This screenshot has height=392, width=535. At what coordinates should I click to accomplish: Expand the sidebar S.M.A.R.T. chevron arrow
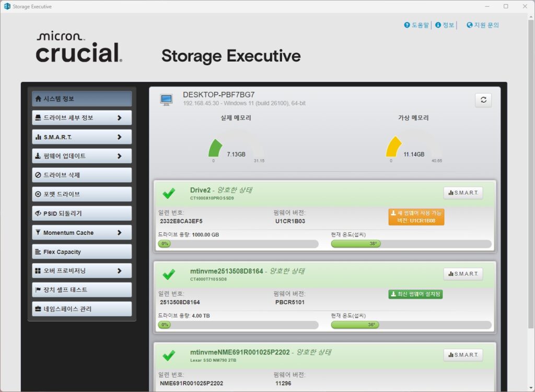pos(120,137)
